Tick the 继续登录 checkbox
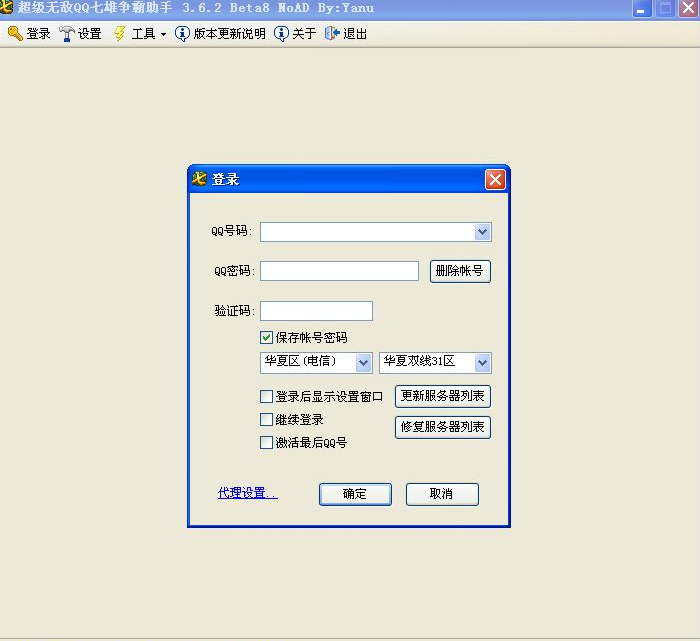 (x=267, y=420)
